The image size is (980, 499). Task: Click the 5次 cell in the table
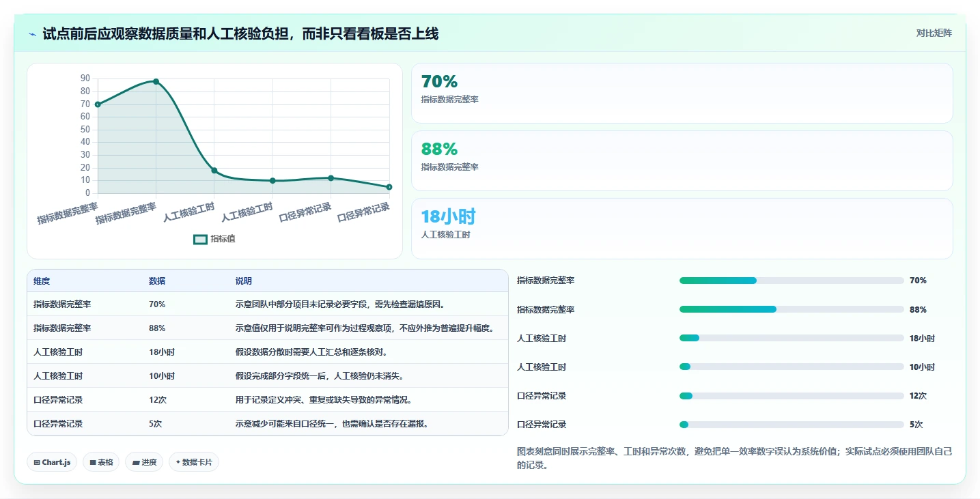(156, 424)
